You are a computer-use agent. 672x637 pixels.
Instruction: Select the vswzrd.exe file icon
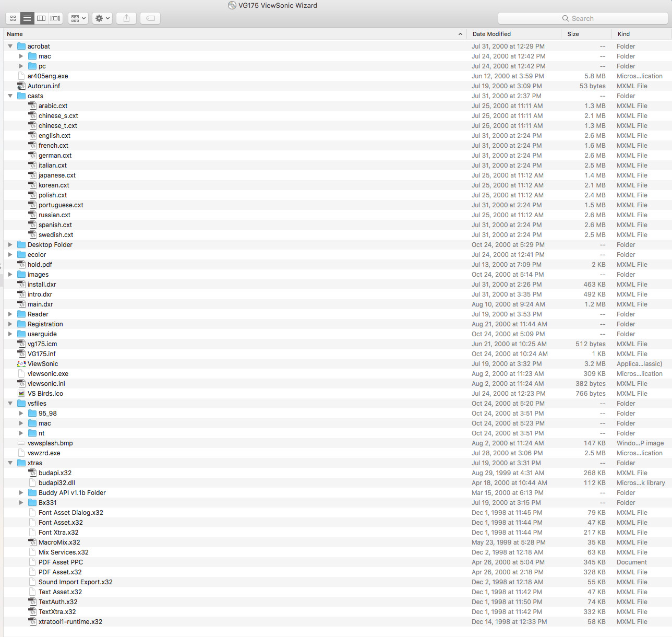(21, 453)
